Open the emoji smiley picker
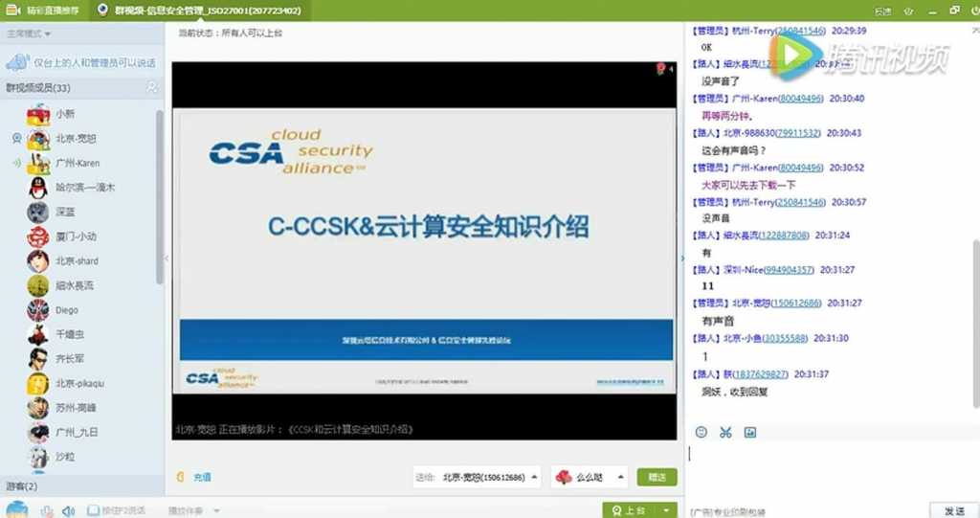The width and height of the screenshot is (980, 518). 702,432
